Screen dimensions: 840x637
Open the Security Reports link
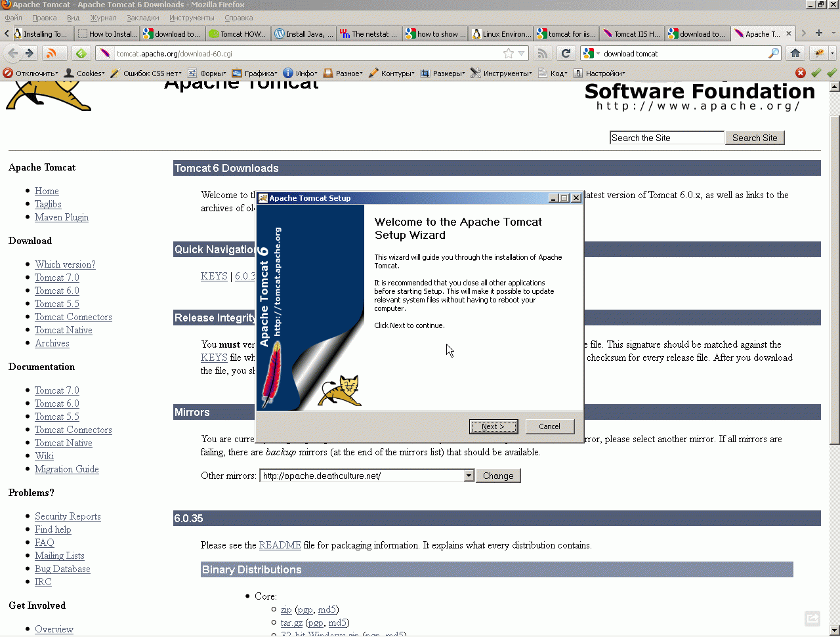pos(68,516)
